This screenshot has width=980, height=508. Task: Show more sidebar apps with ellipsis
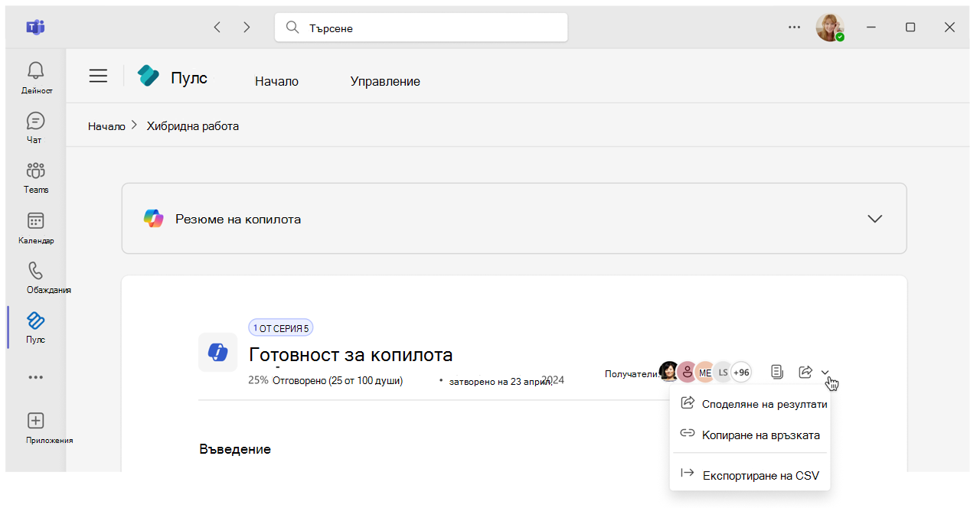(x=35, y=377)
